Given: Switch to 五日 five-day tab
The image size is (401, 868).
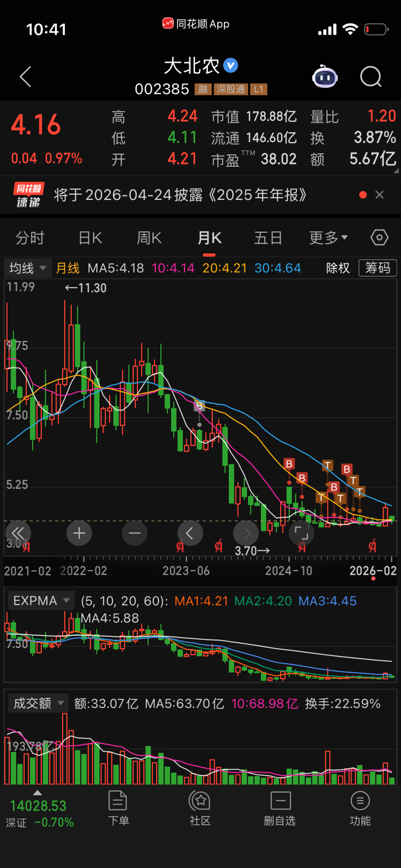Looking at the screenshot, I should 268,238.
